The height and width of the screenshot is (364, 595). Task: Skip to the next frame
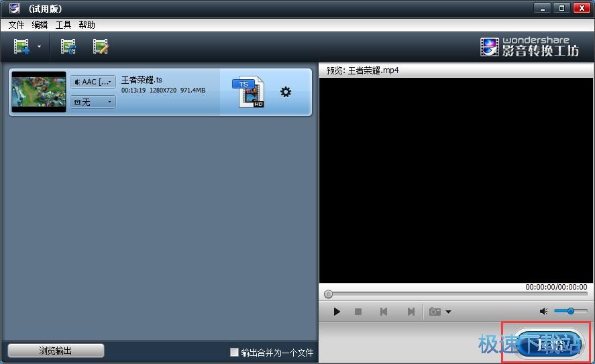tap(411, 312)
